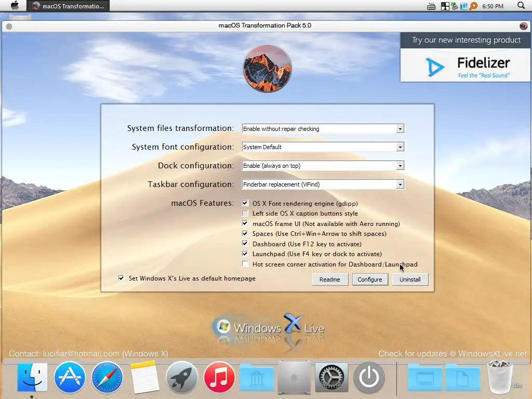Disable OS X Font rendering engine (gdipp)

245,203
